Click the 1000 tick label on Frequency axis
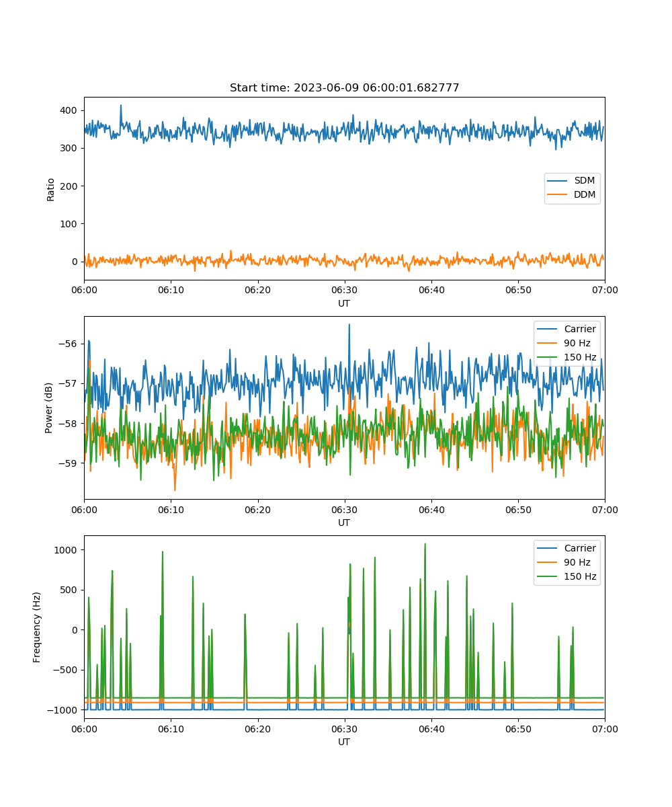This screenshot has width=672, height=807. point(67,550)
